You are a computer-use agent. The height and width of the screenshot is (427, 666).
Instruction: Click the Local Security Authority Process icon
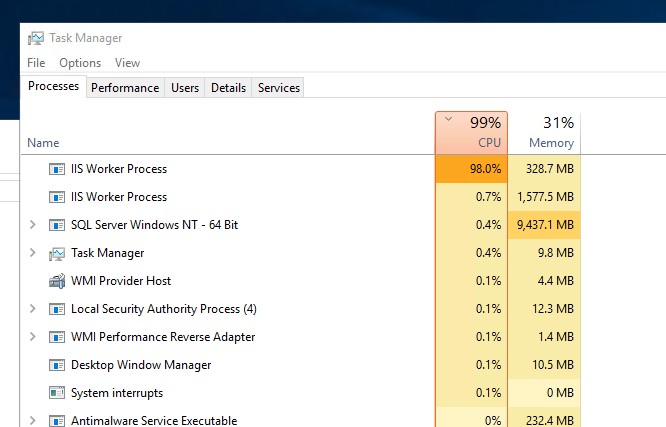(57, 309)
